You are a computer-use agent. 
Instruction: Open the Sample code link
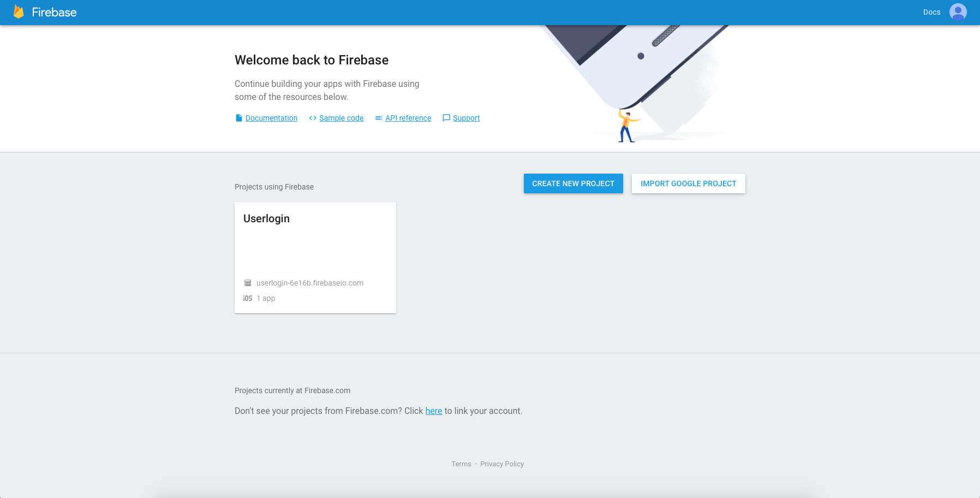pos(342,118)
